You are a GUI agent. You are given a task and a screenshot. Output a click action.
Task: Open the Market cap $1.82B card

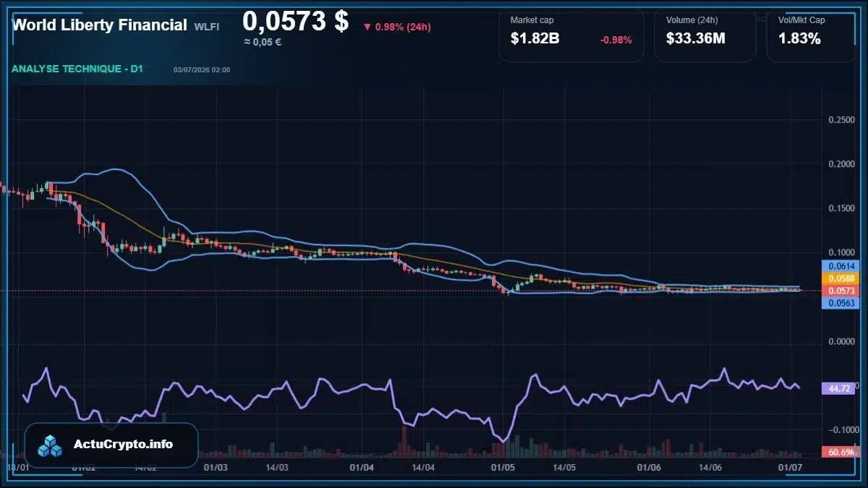click(571, 35)
